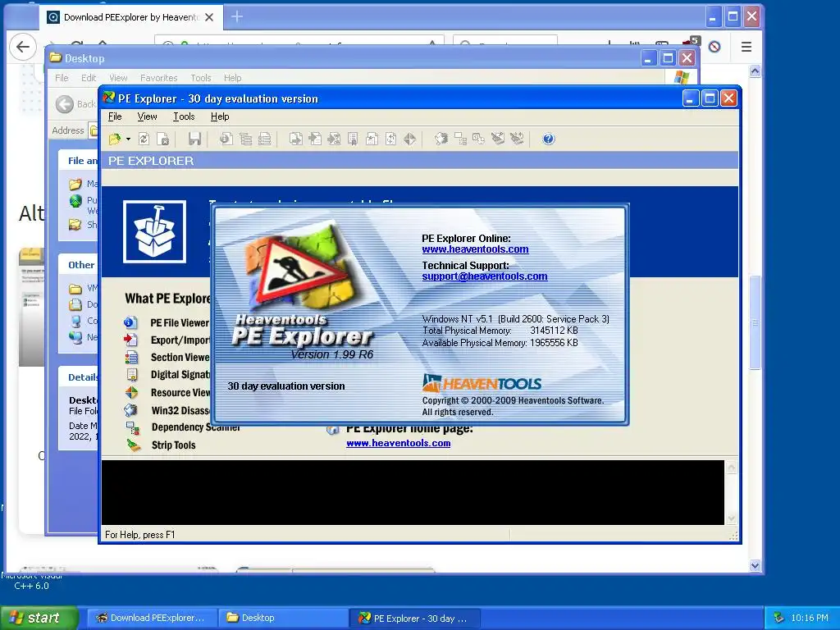Open a new Firefox tab
This screenshot has width=840, height=630.
point(237,17)
